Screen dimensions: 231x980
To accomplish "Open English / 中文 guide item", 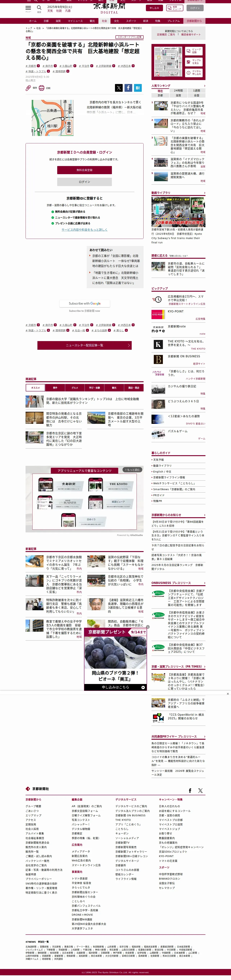I will pos(162,472).
